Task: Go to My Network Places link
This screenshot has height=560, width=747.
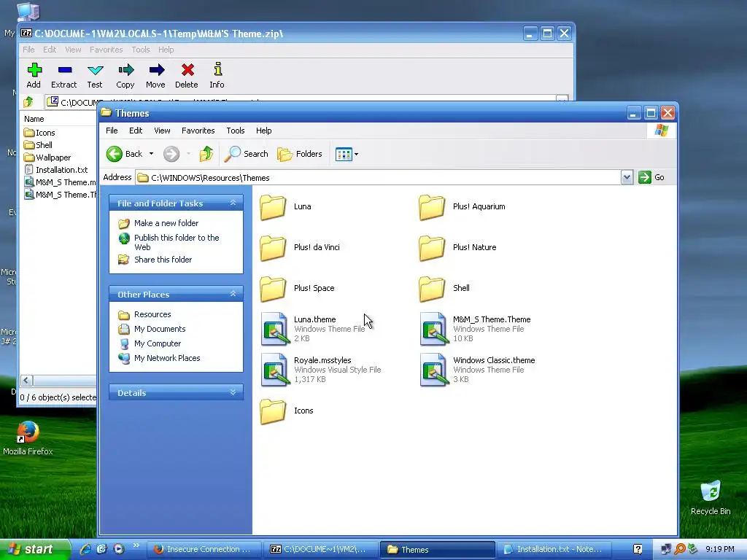Action: pos(167,358)
